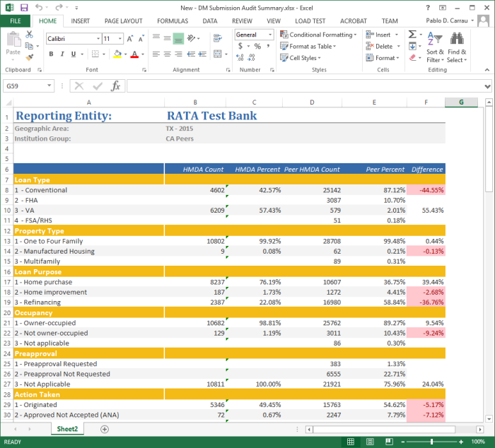Screen dimensions: 495x448
Task: Switch to Page Layout view icon
Action: pos(370,442)
